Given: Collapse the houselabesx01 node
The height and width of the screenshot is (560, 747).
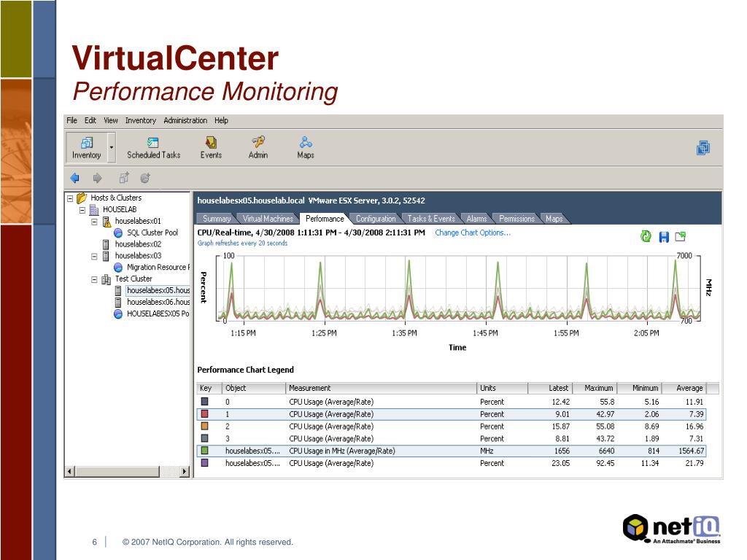Looking at the screenshot, I should (x=94, y=222).
